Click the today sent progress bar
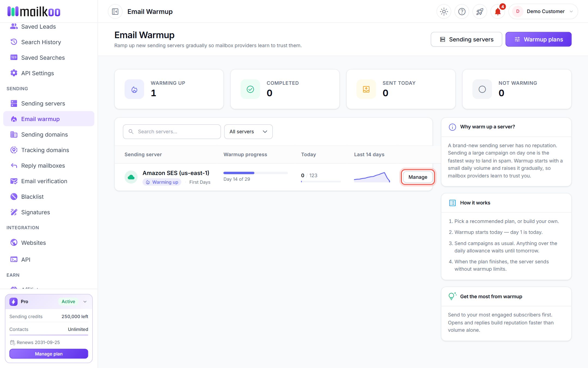The image size is (588, 368). point(321,181)
